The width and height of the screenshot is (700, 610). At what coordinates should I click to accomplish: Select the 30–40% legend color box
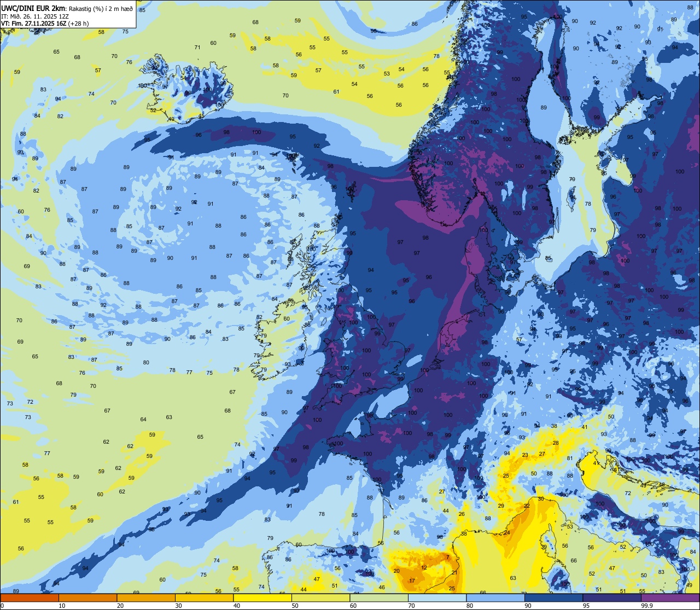[204, 597]
